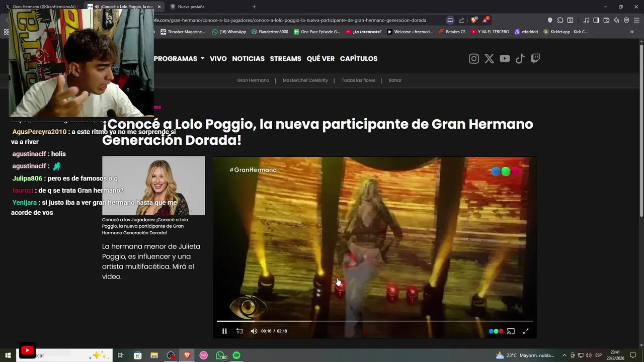Click the picture-in-picture icon in address bar
This screenshot has width=644, height=362.
450,20
